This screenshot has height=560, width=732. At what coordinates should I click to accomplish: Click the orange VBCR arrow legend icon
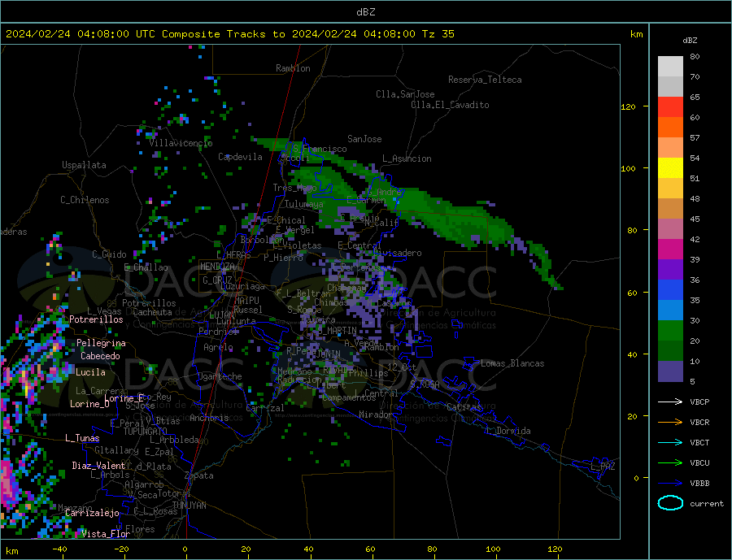click(x=670, y=422)
